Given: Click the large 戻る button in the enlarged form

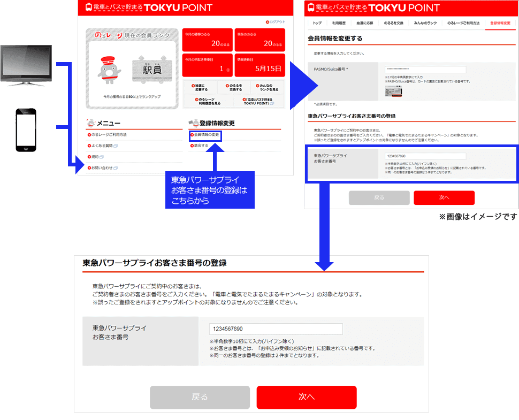Looking at the screenshot, I should [200, 397].
